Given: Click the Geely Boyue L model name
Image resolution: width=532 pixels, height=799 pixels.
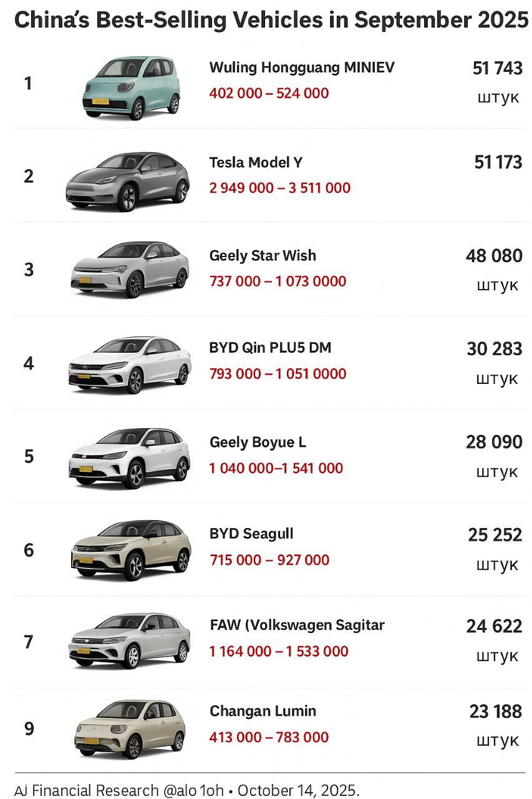Looking at the screenshot, I should (258, 442).
